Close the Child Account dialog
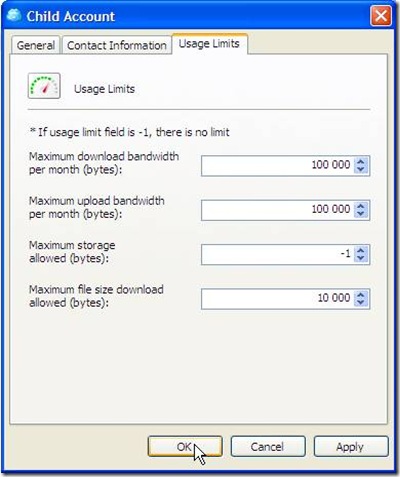 pos(381,16)
